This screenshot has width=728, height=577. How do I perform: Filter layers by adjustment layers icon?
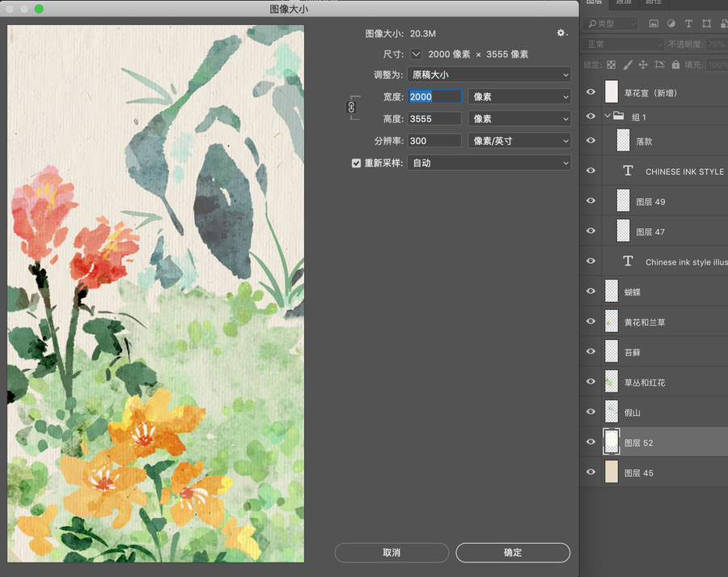coord(671,23)
